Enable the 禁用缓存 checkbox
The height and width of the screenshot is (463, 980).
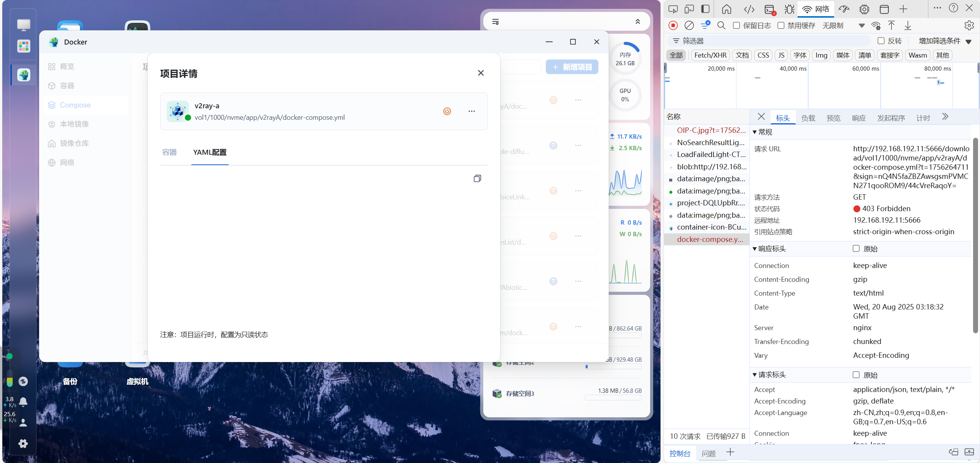pyautogui.click(x=781, y=25)
